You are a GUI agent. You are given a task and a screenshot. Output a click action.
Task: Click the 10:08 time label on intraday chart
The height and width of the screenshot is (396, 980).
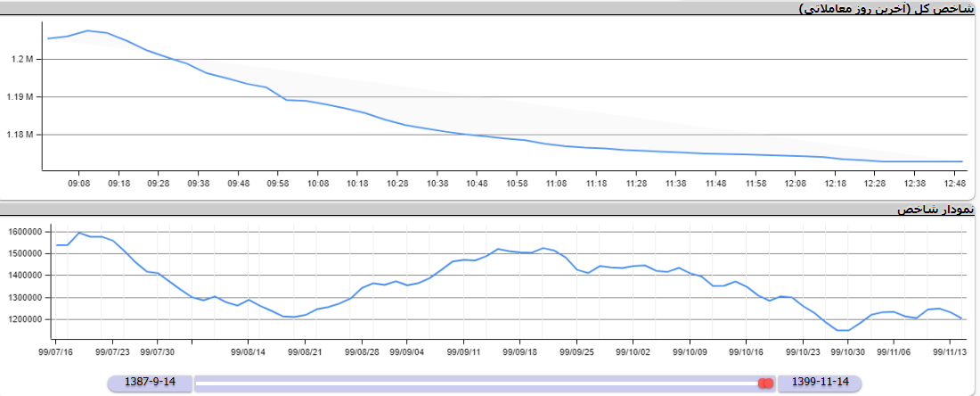click(318, 183)
